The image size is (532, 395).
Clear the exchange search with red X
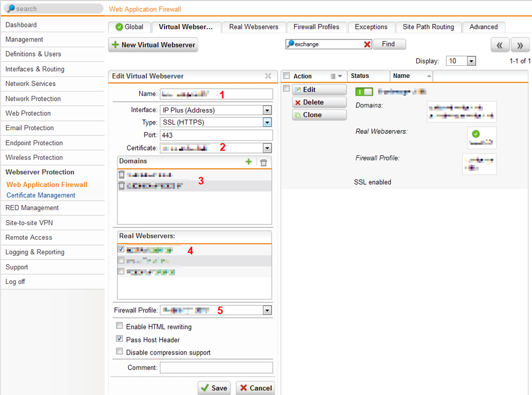[x=367, y=45]
